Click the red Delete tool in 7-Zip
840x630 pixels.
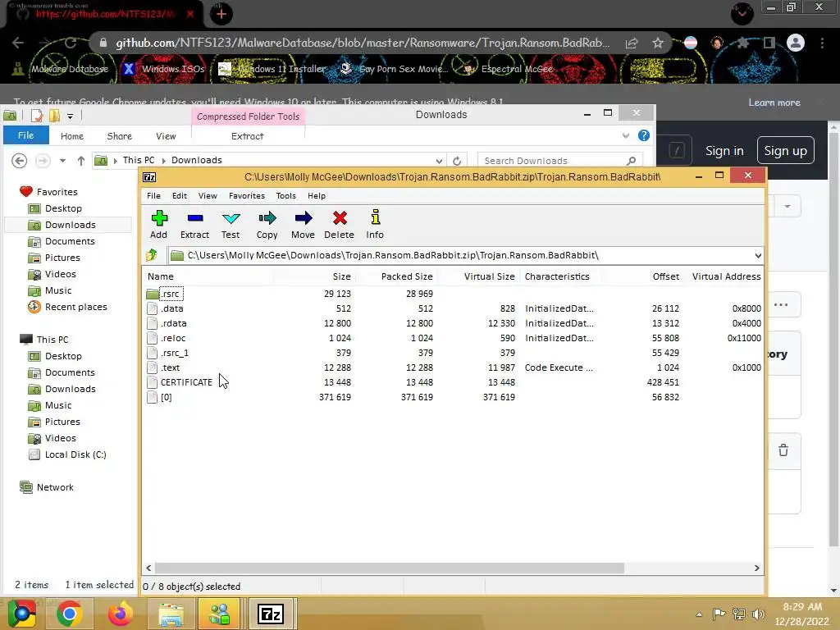(339, 224)
